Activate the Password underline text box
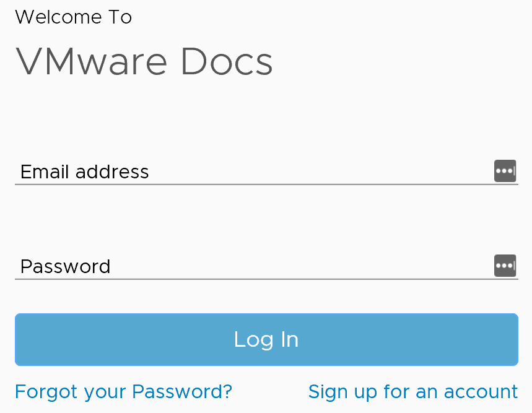 pos(266,266)
